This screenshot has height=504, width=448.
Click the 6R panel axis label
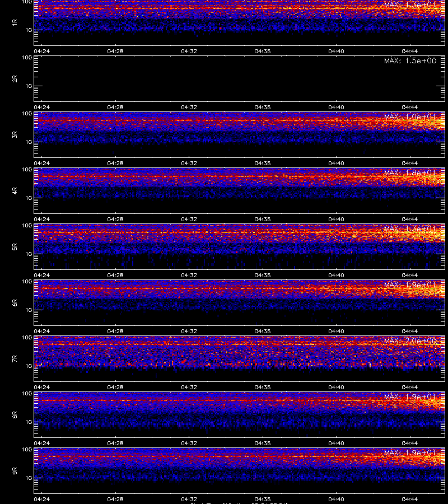pos(15,303)
